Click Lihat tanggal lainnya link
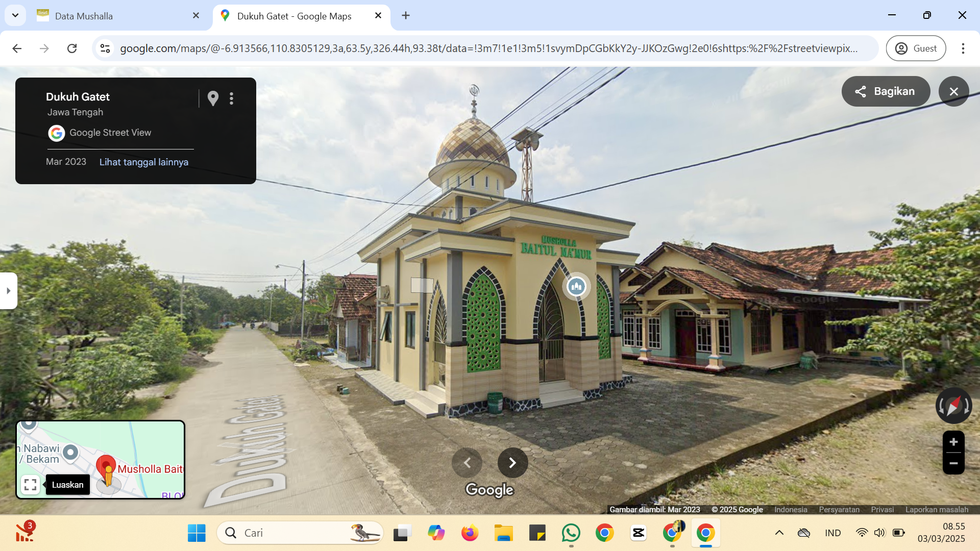 [143, 162]
